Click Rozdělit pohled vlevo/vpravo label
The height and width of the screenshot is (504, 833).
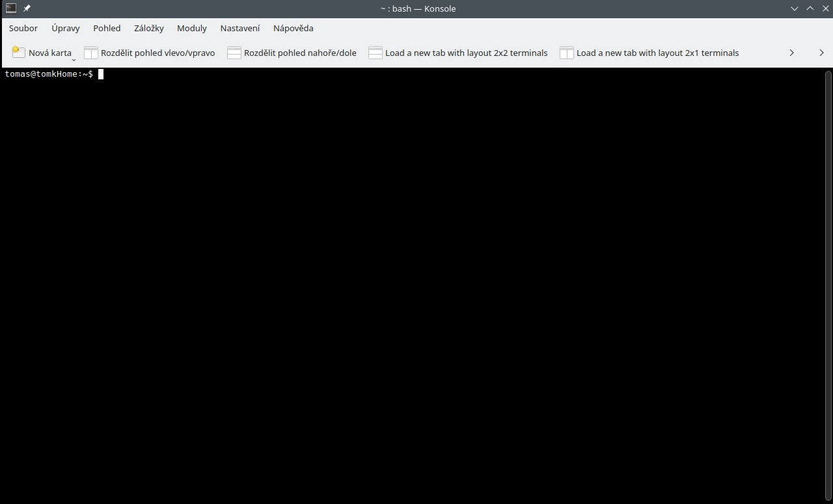tap(157, 53)
